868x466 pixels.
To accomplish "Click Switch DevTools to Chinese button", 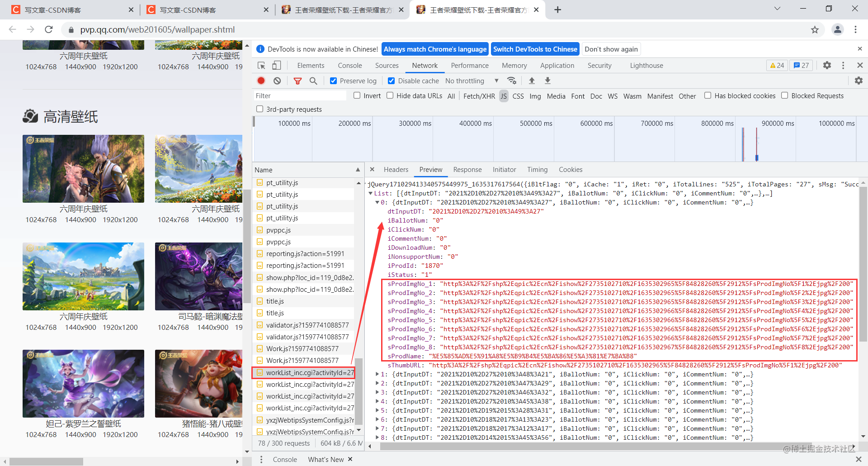I will coord(535,49).
